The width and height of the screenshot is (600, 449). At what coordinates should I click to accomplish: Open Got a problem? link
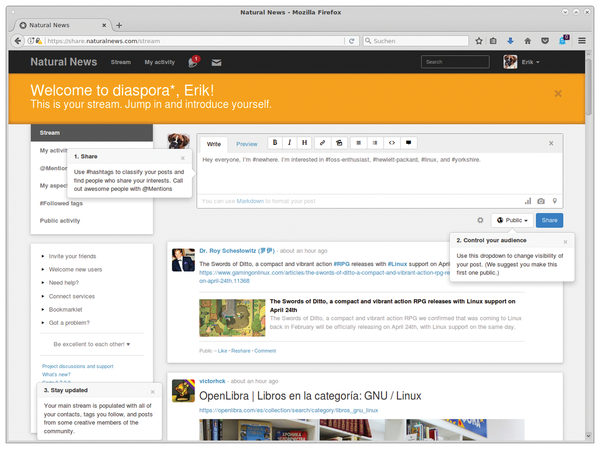click(69, 323)
